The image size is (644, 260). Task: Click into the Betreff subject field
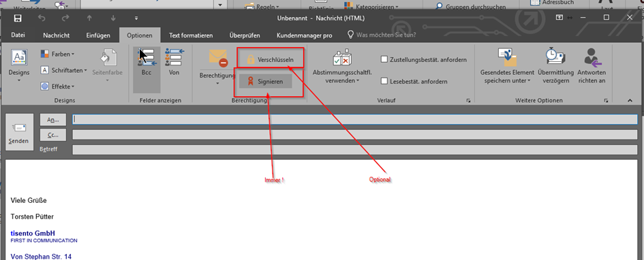click(x=355, y=149)
